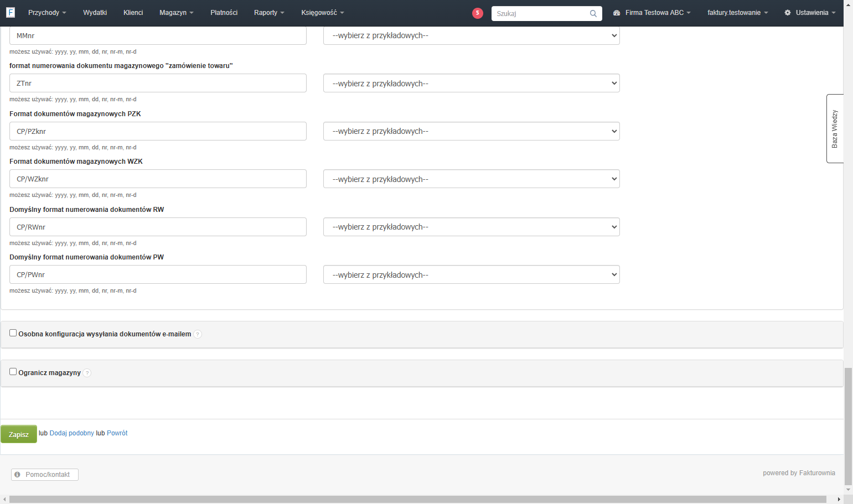Click horizontal scrollbar right arrow

(839, 500)
